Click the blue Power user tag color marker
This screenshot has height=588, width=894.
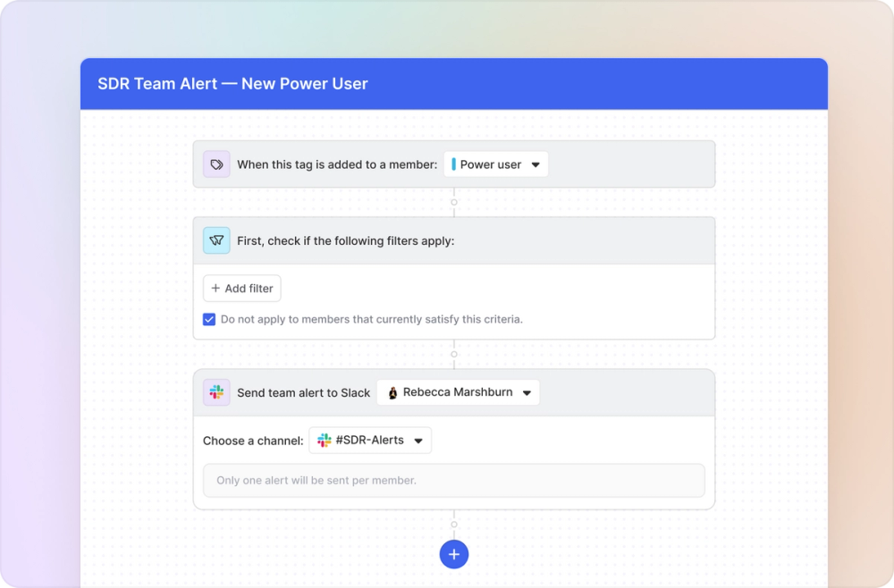(453, 164)
